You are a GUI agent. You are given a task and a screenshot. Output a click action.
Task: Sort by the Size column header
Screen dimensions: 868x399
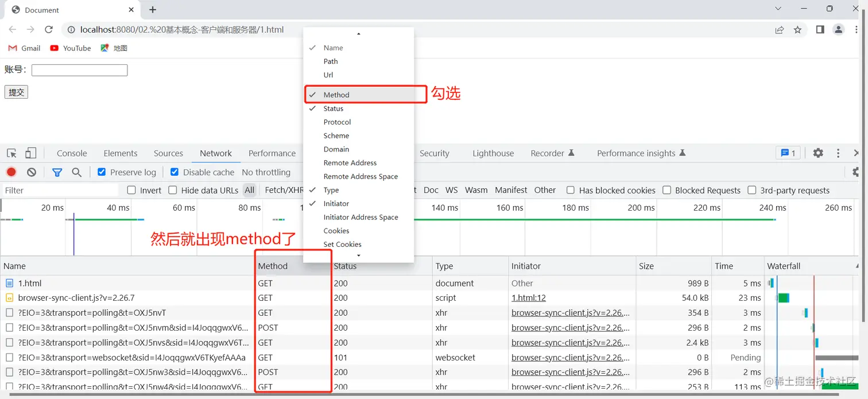tap(673, 266)
